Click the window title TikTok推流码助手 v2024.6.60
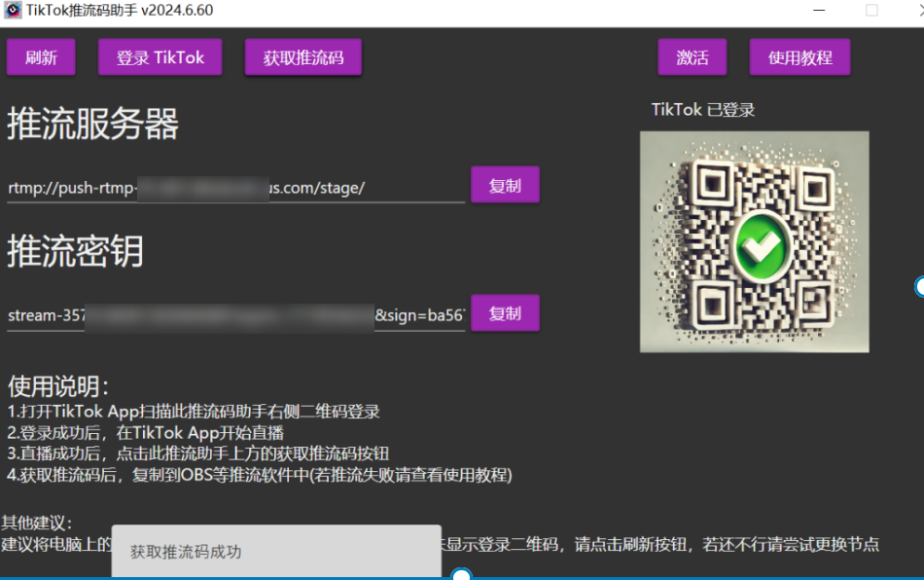Viewport: 924px width, 580px height. (120, 10)
